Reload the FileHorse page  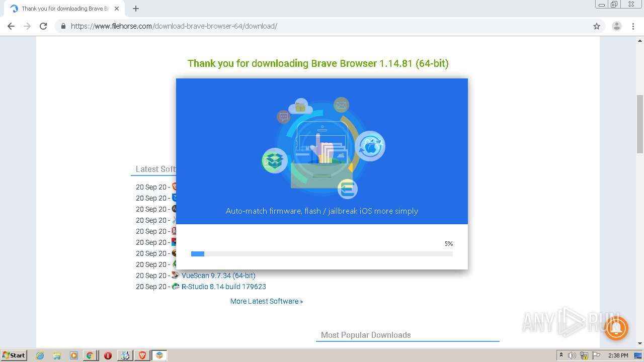43,26
